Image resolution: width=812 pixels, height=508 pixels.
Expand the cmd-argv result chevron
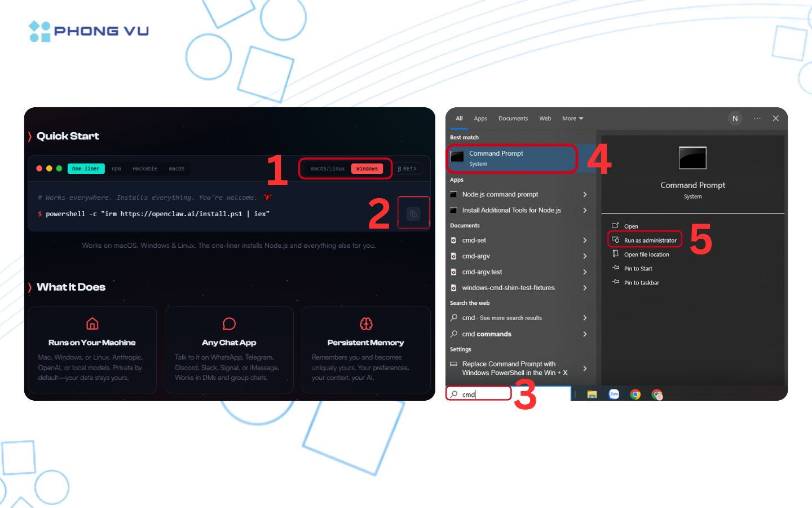585,256
